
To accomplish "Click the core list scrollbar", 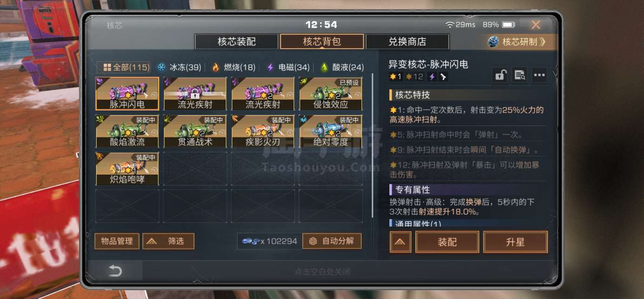I will click(x=373, y=145).
